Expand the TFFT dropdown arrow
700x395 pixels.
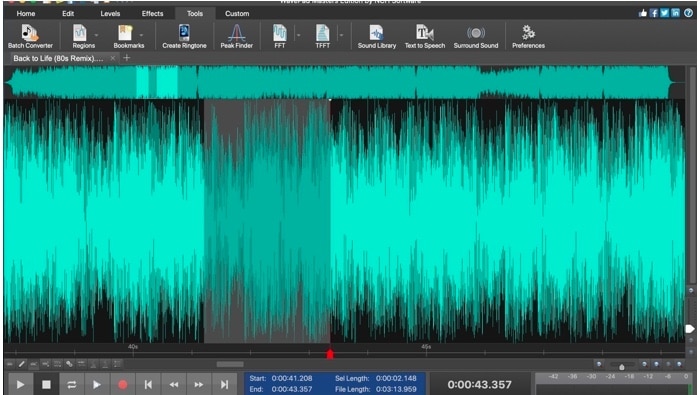point(342,35)
